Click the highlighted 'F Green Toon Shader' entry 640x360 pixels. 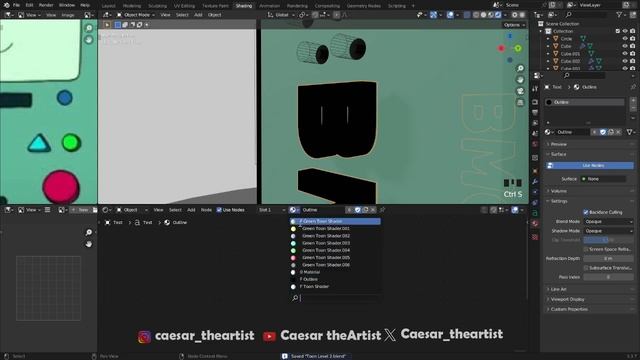pyautogui.click(x=335, y=221)
